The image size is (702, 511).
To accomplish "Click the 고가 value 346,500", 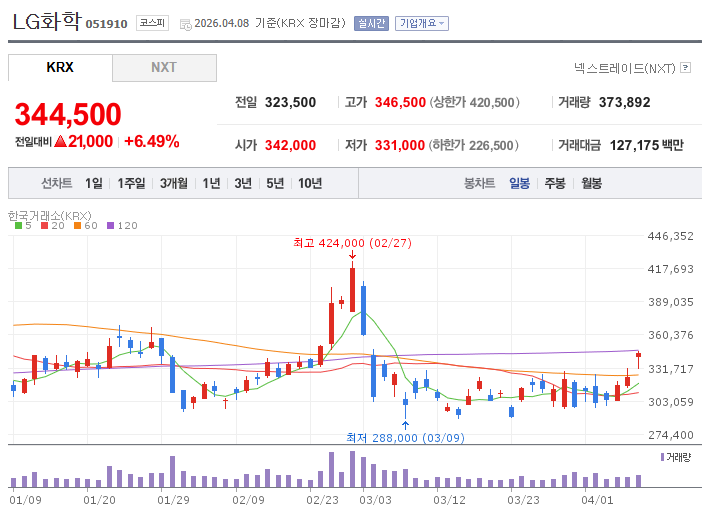I will click(x=400, y=103).
